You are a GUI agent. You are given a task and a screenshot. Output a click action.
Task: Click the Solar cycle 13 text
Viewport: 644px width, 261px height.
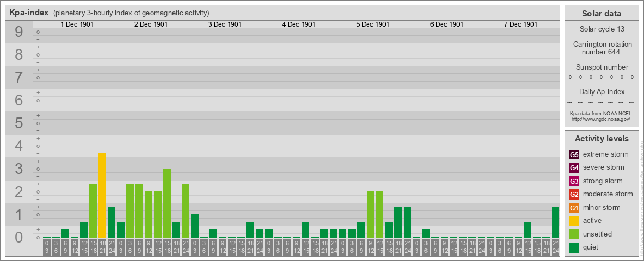click(x=601, y=29)
